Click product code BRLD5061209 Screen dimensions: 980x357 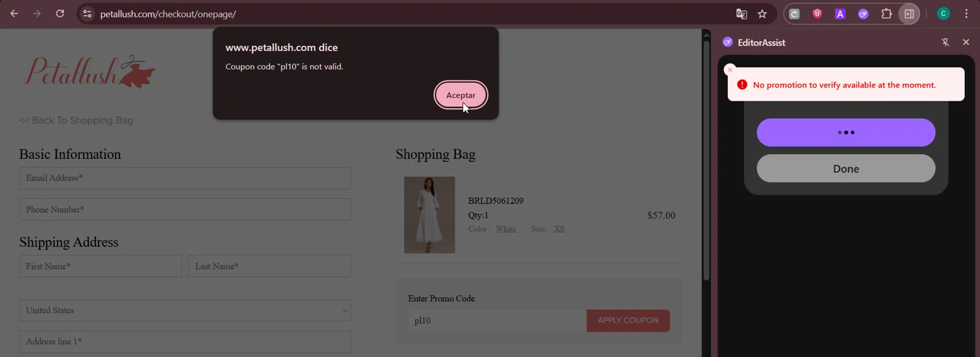pos(496,201)
